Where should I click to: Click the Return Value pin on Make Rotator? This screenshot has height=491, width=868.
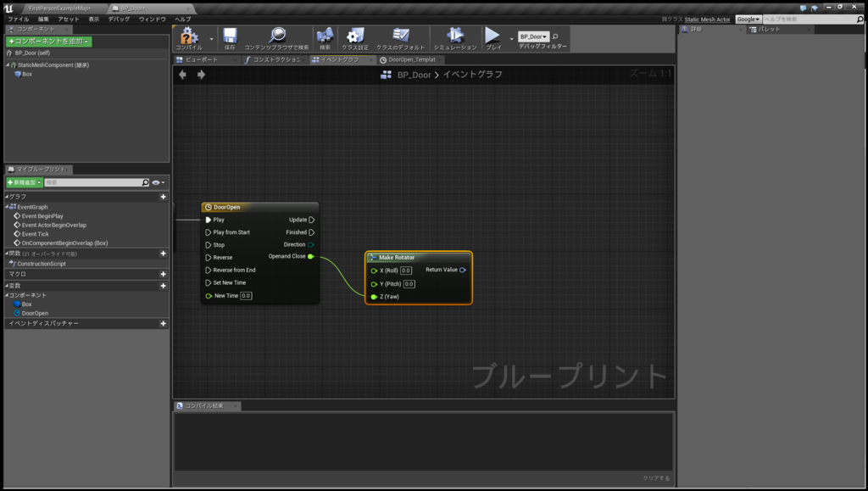click(x=463, y=270)
